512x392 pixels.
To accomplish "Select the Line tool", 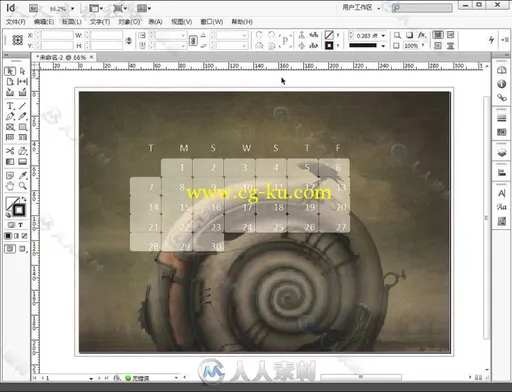I will click(x=22, y=106).
